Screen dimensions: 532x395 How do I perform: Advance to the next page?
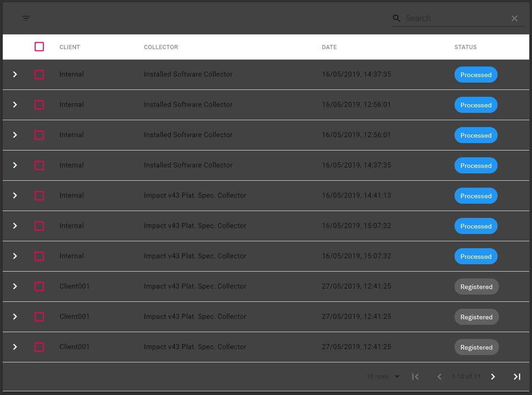click(x=493, y=377)
